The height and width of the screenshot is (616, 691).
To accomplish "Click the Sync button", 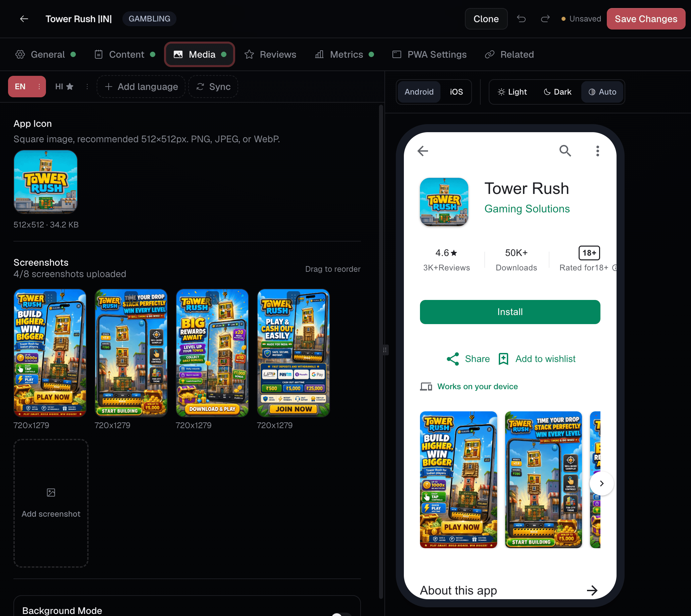I will point(213,87).
